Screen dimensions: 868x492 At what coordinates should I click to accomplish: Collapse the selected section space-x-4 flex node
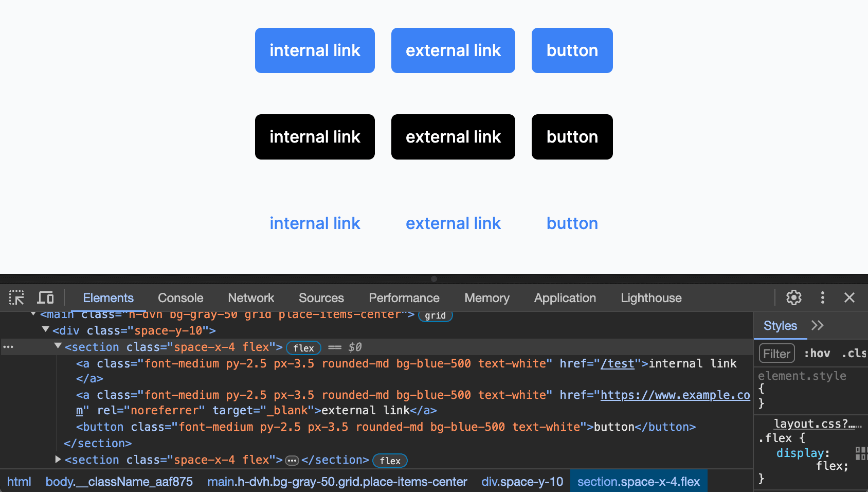[58, 346]
